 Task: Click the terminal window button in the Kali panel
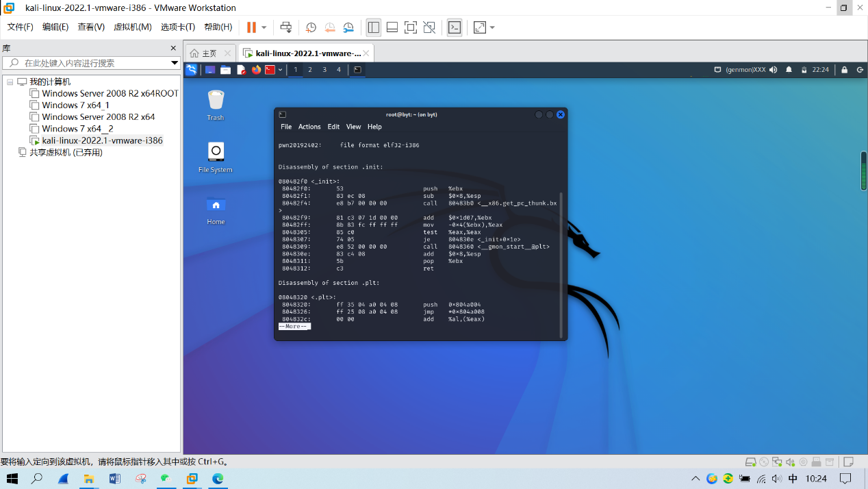click(357, 70)
